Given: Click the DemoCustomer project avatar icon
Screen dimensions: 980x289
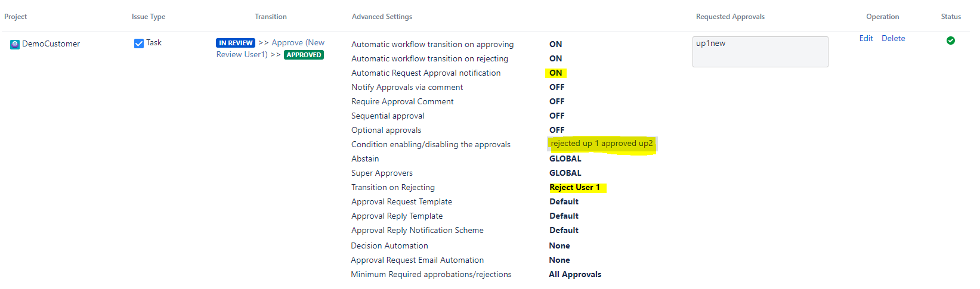Looking at the screenshot, I should (x=15, y=44).
